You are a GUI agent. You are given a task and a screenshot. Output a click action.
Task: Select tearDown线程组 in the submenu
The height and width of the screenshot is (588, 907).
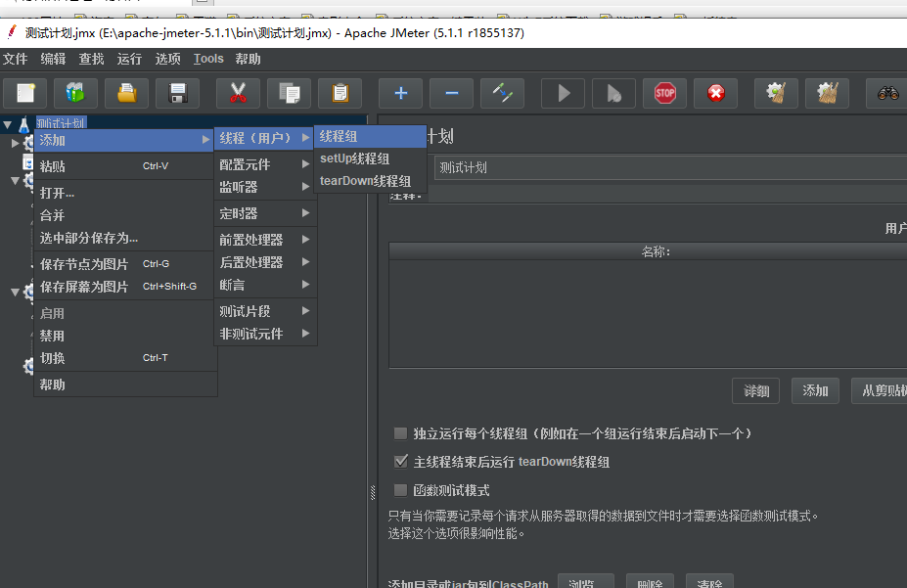[x=370, y=181]
